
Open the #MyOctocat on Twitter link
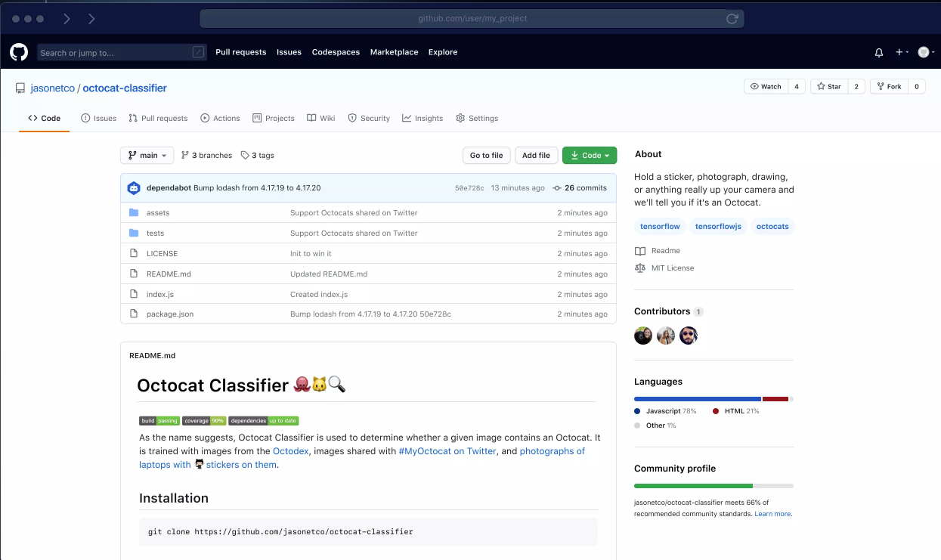(x=447, y=451)
